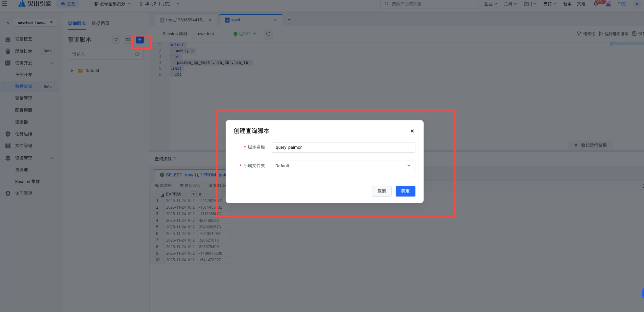Open 任务运维 in the sidebar

[24, 134]
